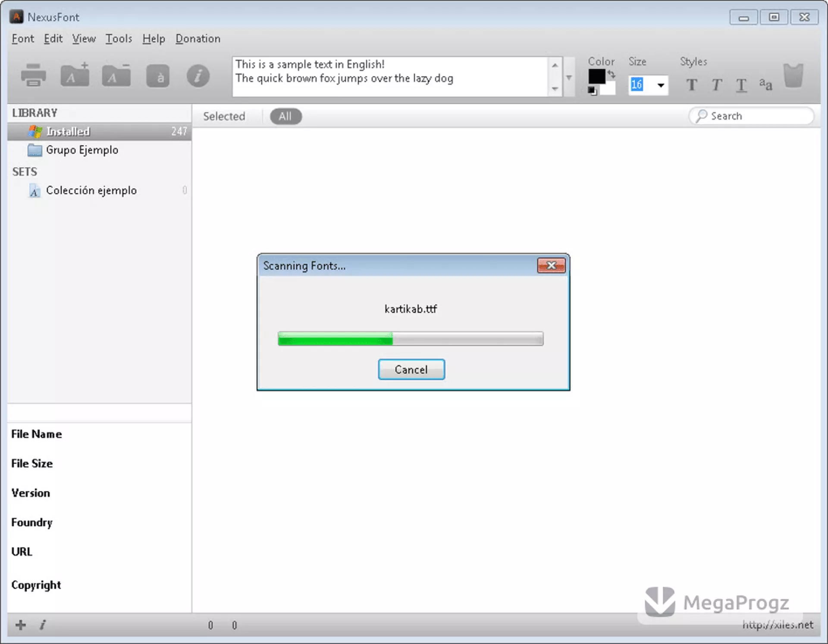The width and height of the screenshot is (828, 644).
Task: Switch to the All filter tab
Action: (x=285, y=116)
